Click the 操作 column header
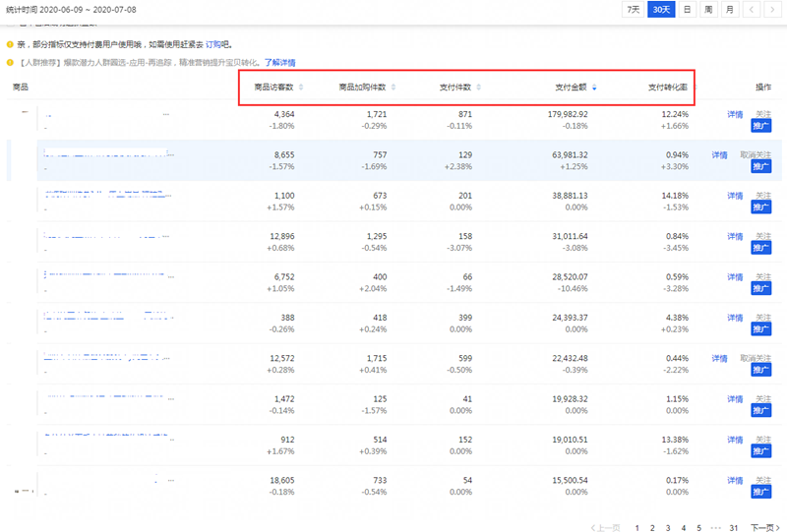Viewport: 787px width, 532px height. coord(763,88)
